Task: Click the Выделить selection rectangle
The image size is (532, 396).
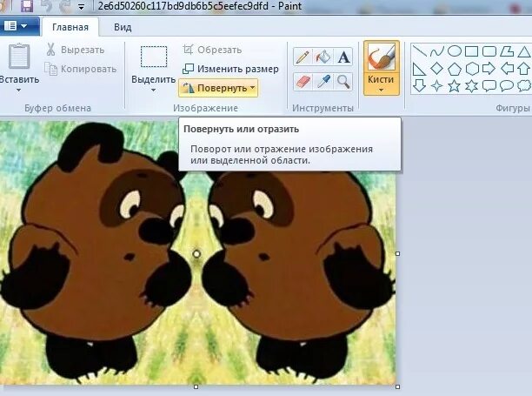Action: click(x=154, y=57)
